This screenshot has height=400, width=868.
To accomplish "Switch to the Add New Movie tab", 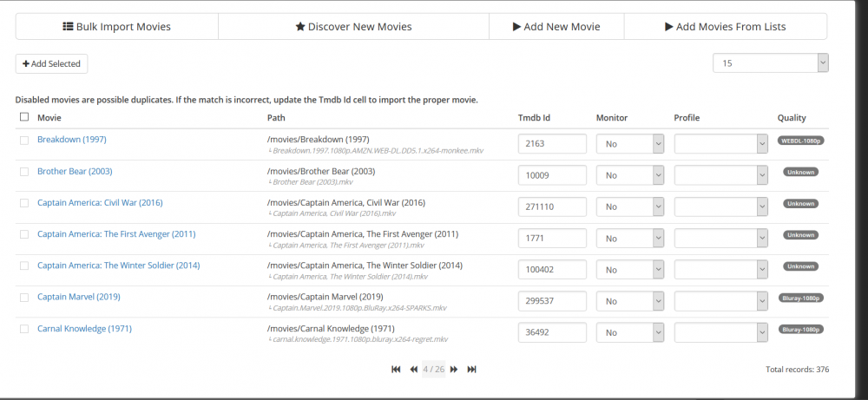I will coord(556,27).
